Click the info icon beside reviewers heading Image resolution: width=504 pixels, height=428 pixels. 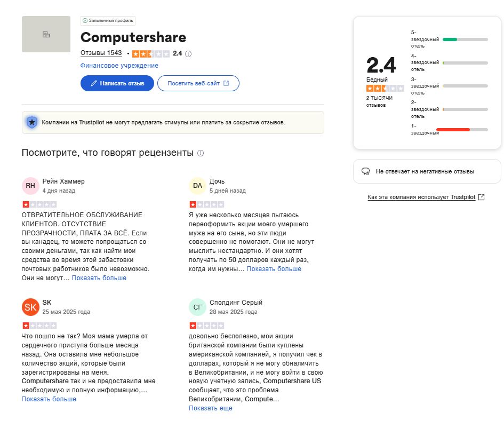201,153
